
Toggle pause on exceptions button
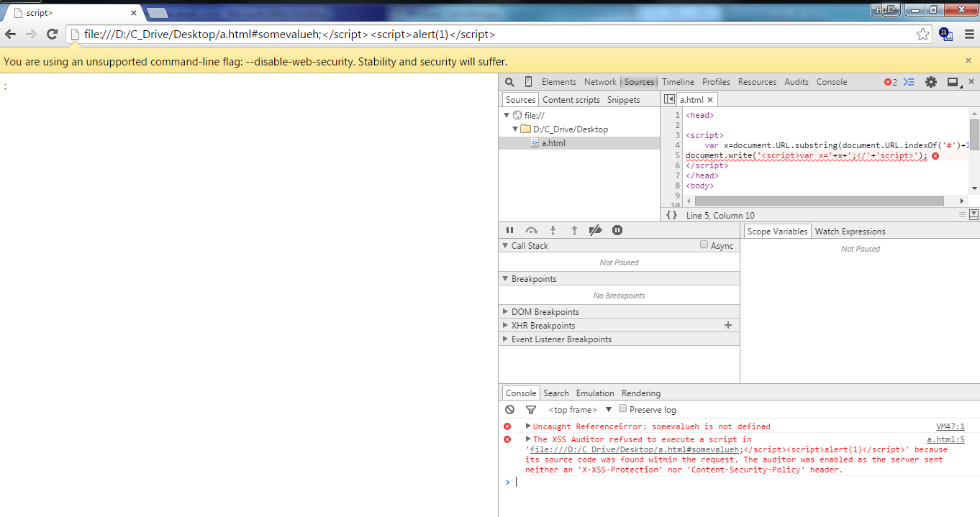(x=617, y=230)
